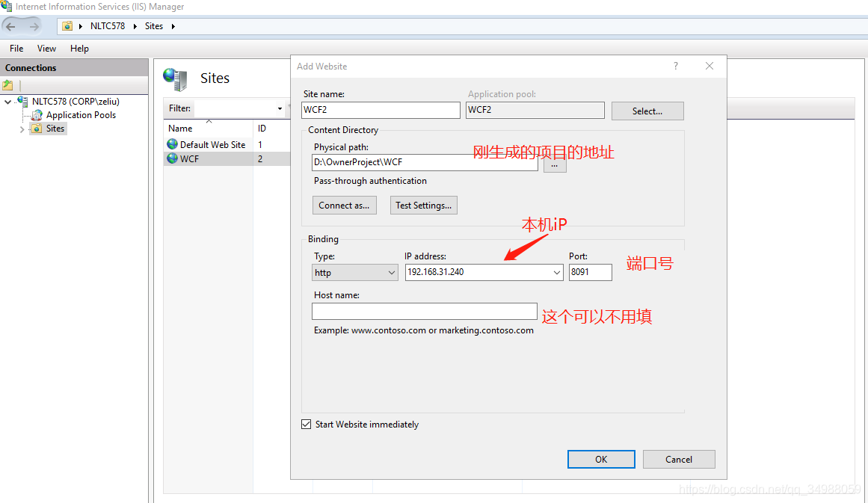Click the Filter text field

tap(234, 108)
